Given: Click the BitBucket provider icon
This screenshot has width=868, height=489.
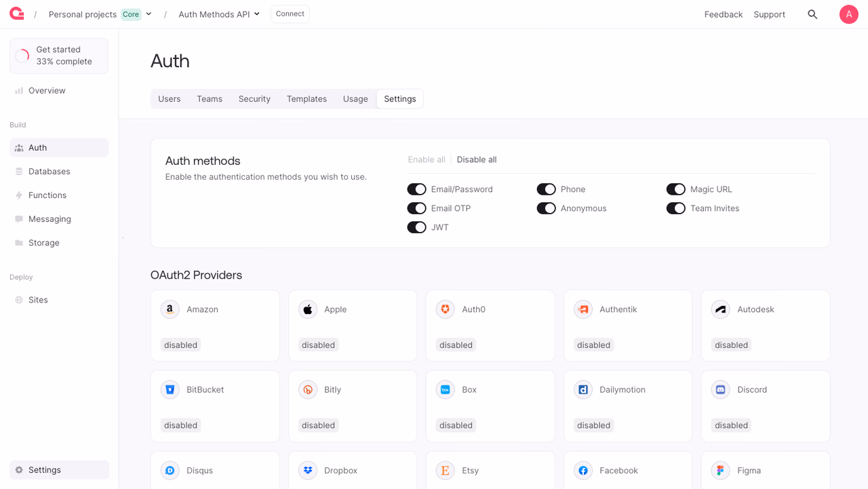Looking at the screenshot, I should [x=170, y=390].
